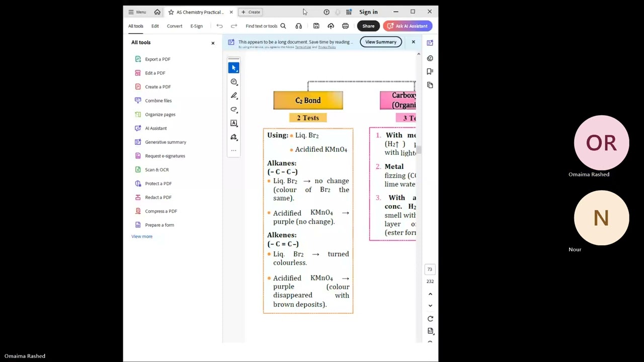
Task: Start Read Aloud headphones icon
Action: click(299, 26)
